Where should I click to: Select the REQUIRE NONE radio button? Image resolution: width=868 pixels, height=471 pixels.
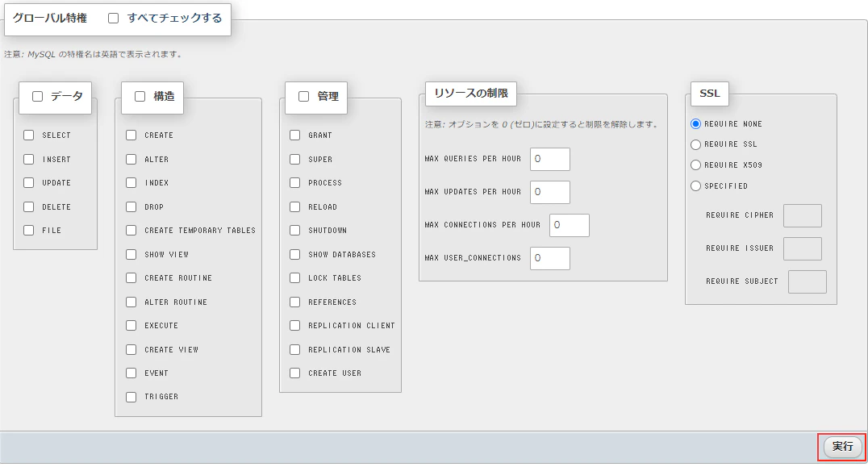[x=696, y=124]
